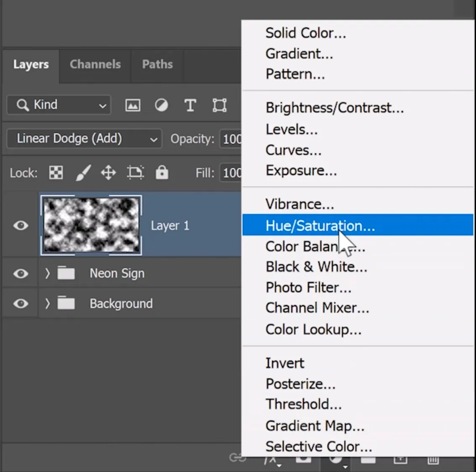Image resolution: width=476 pixels, height=472 pixels.
Task: Lock transparent pixels checkerboard icon
Action: tap(56, 172)
